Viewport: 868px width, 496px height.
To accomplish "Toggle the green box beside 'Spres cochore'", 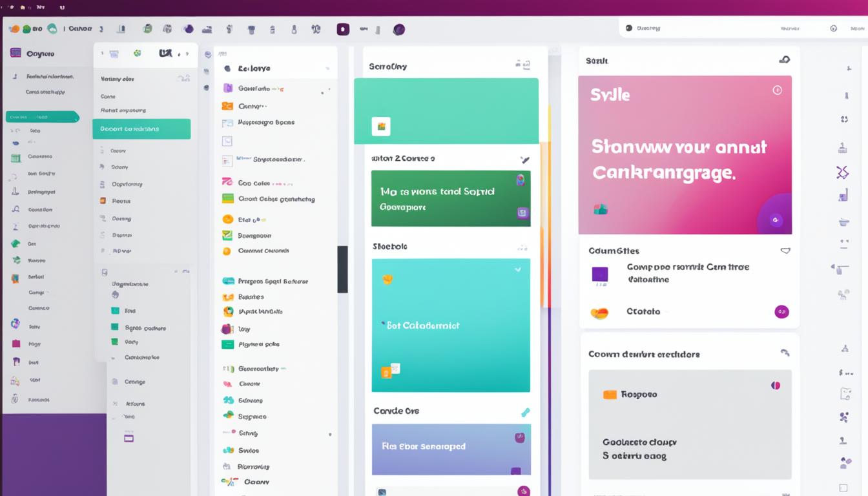I will click(115, 327).
